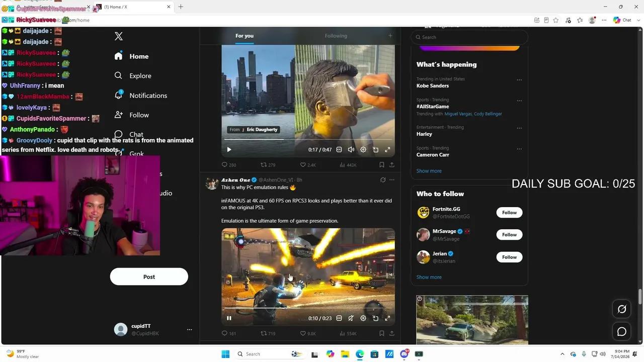Fullscreen the inFAMOUS gameplay video
Viewport: 644px width, 362px height.
point(387,318)
